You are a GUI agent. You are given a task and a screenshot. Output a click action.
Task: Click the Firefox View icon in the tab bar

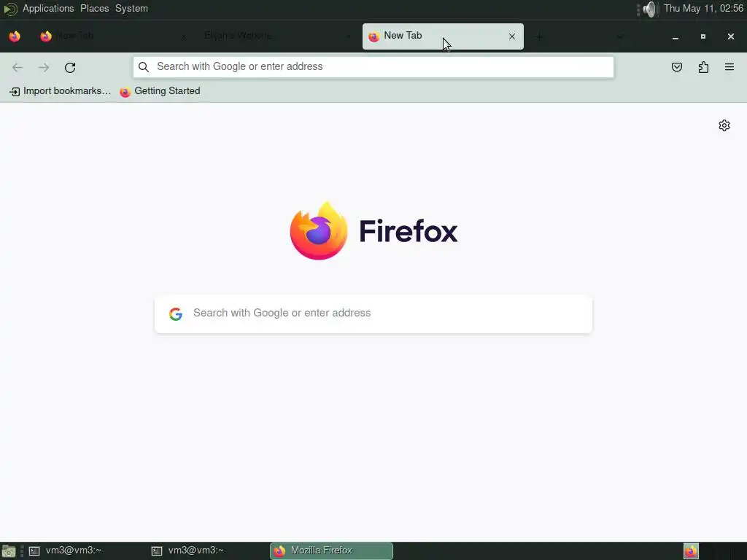(15, 36)
